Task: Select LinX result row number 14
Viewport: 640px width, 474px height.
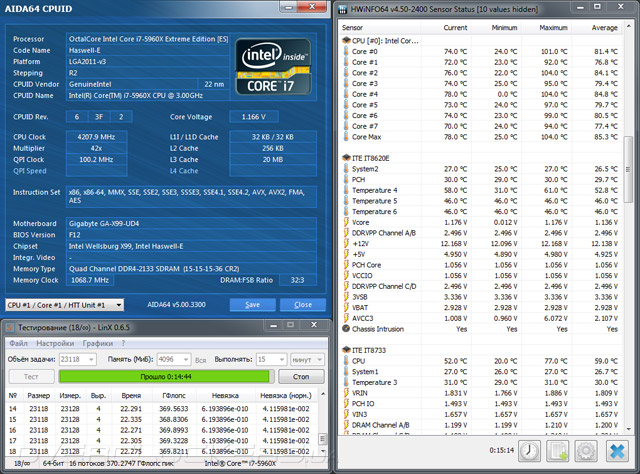Action: pyautogui.click(x=162, y=409)
